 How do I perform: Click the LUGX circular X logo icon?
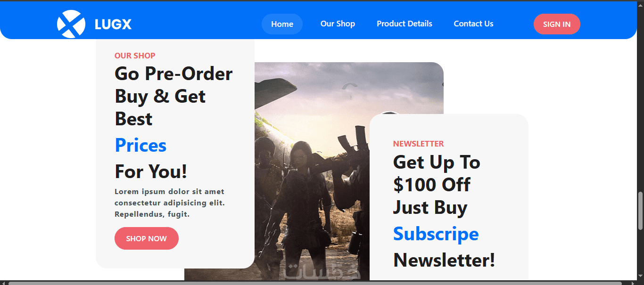[71, 24]
